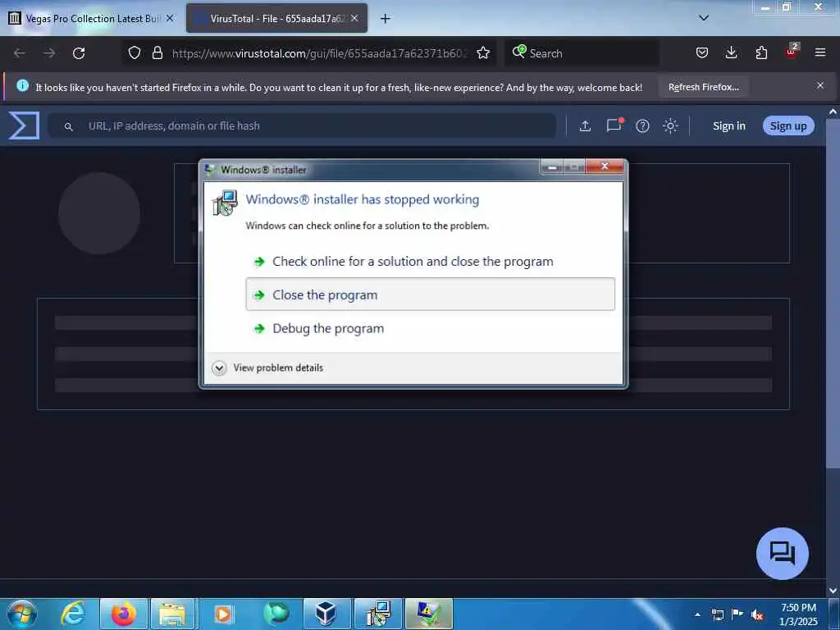The image size is (840, 630).
Task: Open the Pocket save icon
Action: pos(702,52)
